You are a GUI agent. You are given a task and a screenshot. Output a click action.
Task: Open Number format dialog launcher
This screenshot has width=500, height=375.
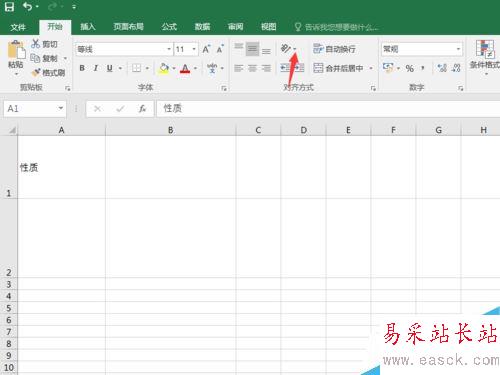tap(461, 88)
